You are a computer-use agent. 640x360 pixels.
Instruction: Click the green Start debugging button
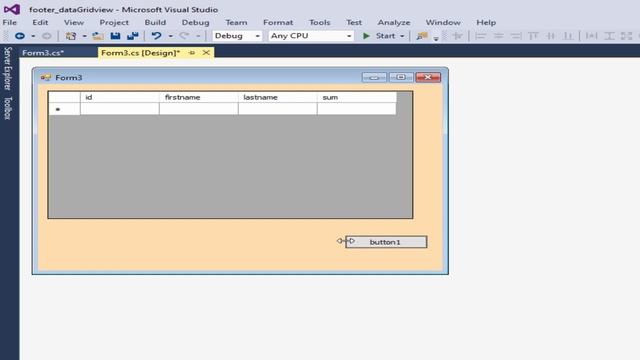pos(379,36)
